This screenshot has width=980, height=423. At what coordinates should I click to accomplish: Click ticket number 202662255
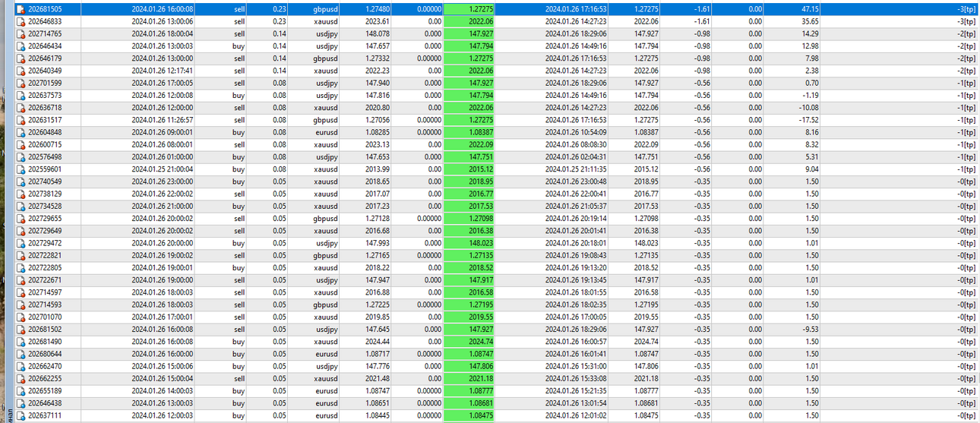[x=45, y=378]
